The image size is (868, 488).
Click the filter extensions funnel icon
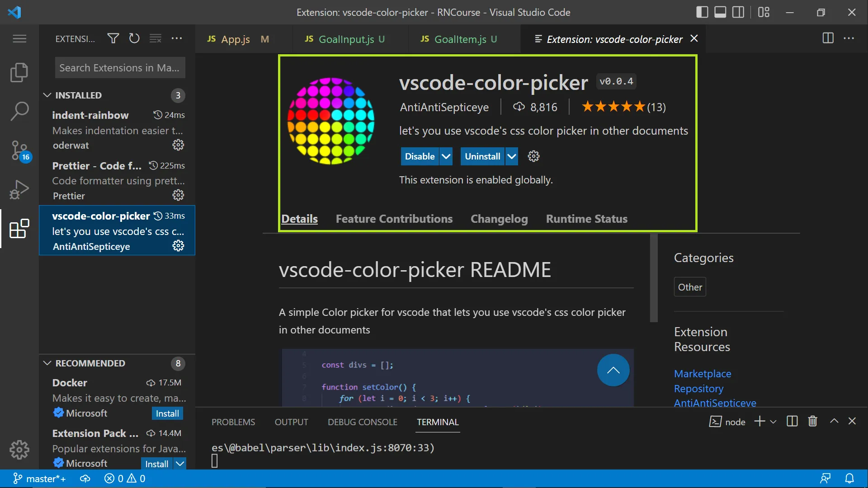pyautogui.click(x=113, y=38)
